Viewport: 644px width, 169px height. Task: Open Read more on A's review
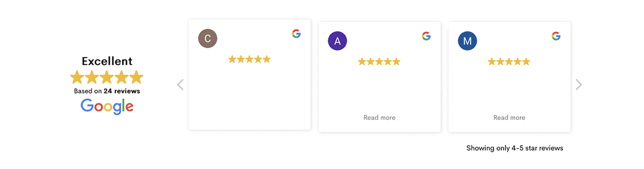click(379, 117)
